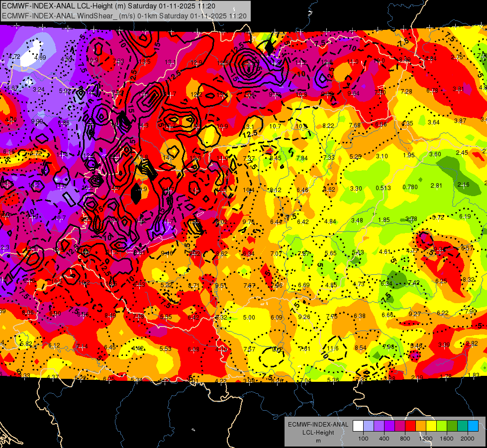487x448 pixels.
Task: Click the wind shear value 0.780
Action: coord(410,187)
